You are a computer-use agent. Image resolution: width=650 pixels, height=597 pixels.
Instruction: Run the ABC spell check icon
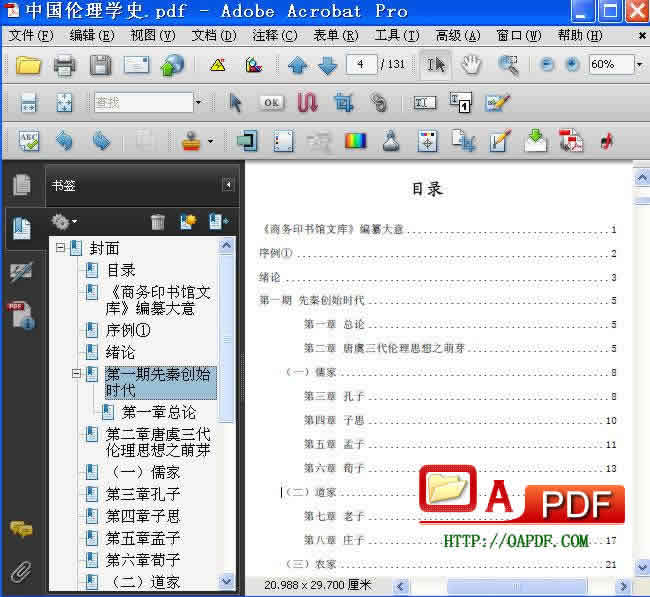tap(29, 141)
